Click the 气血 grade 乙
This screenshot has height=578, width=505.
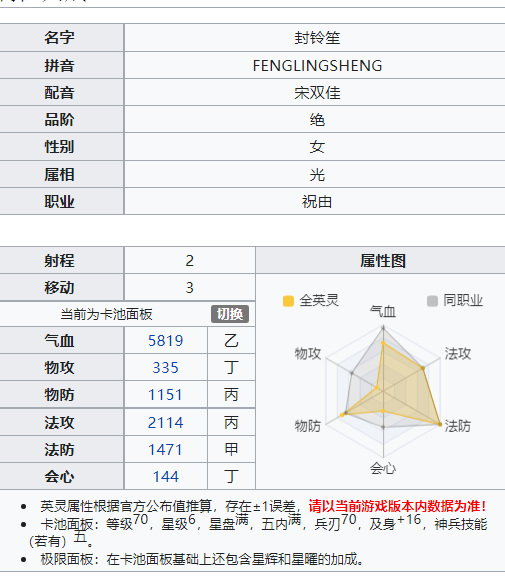point(231,341)
